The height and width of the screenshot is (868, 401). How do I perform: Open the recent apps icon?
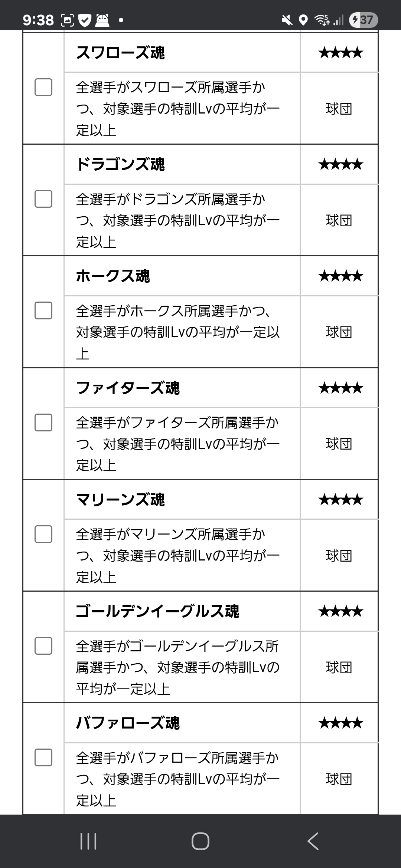tap(88, 841)
